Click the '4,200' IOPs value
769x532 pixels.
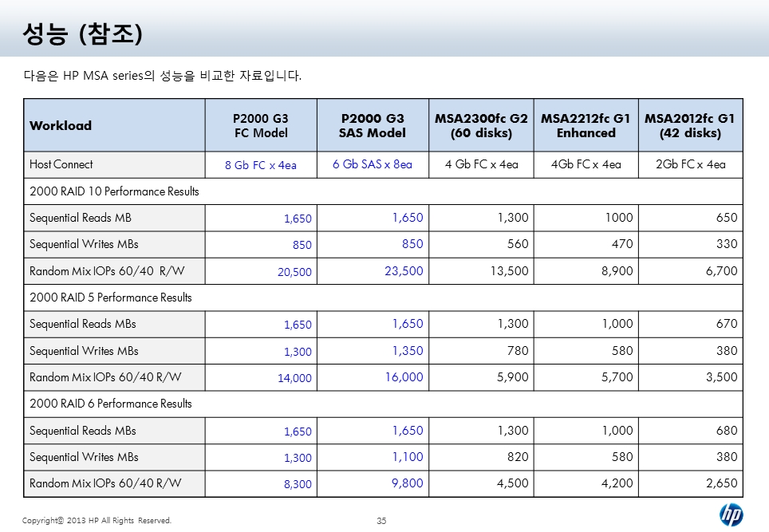tap(617, 483)
